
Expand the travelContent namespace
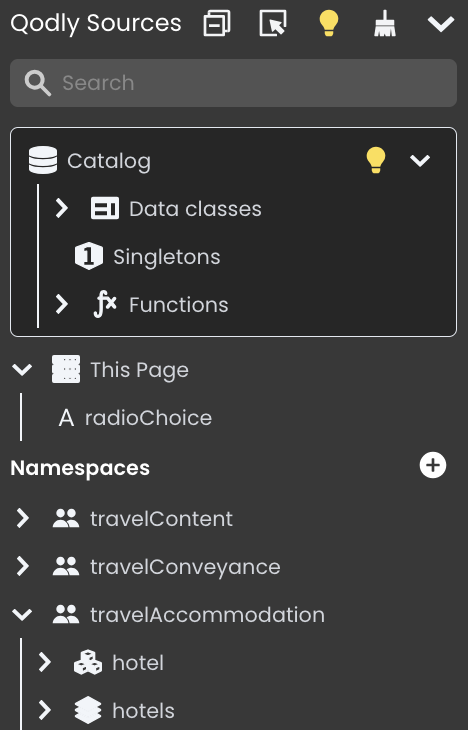tap(22, 518)
